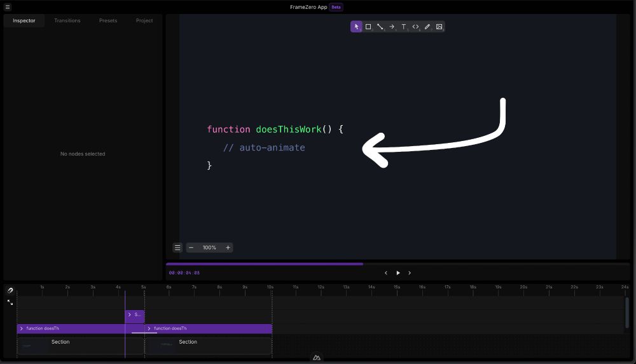Select the rectangle shape tool

pyautogui.click(x=368, y=27)
